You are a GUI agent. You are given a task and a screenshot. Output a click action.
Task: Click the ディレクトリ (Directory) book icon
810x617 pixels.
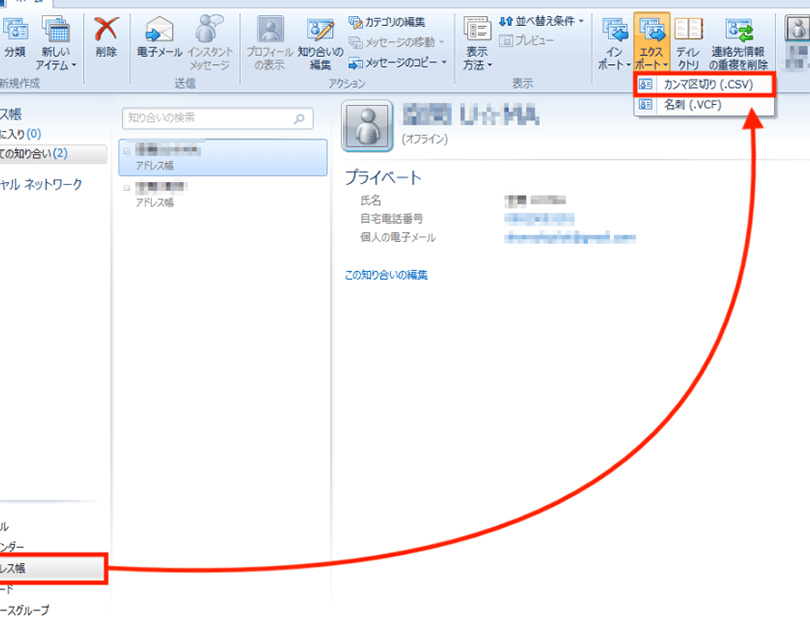point(688,30)
